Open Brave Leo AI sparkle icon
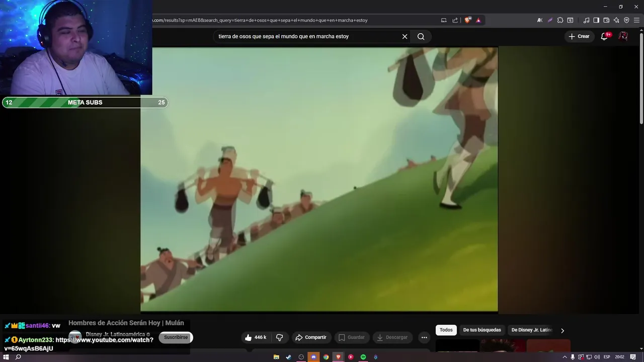 [x=616, y=20]
